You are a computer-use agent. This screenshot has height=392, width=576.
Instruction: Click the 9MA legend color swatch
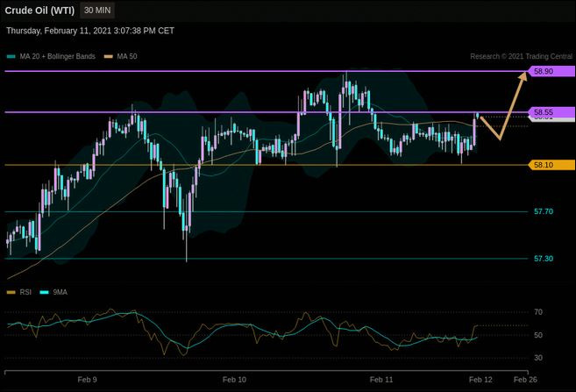(x=44, y=292)
